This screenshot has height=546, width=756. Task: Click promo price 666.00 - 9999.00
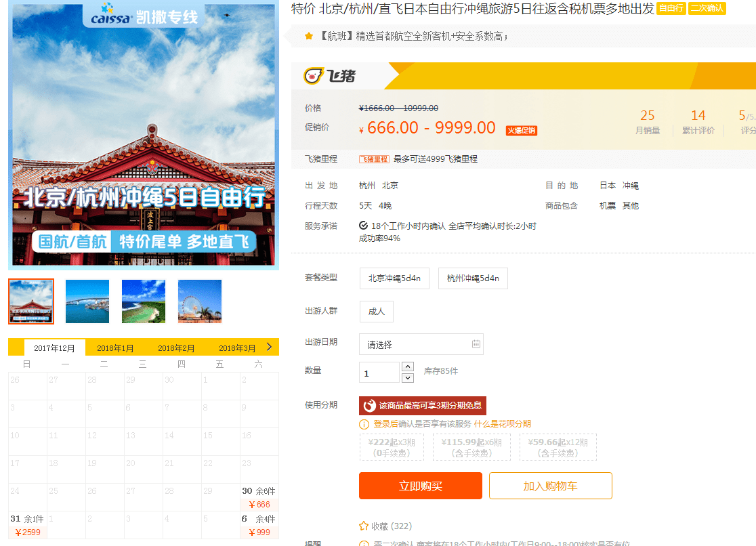[x=431, y=128]
